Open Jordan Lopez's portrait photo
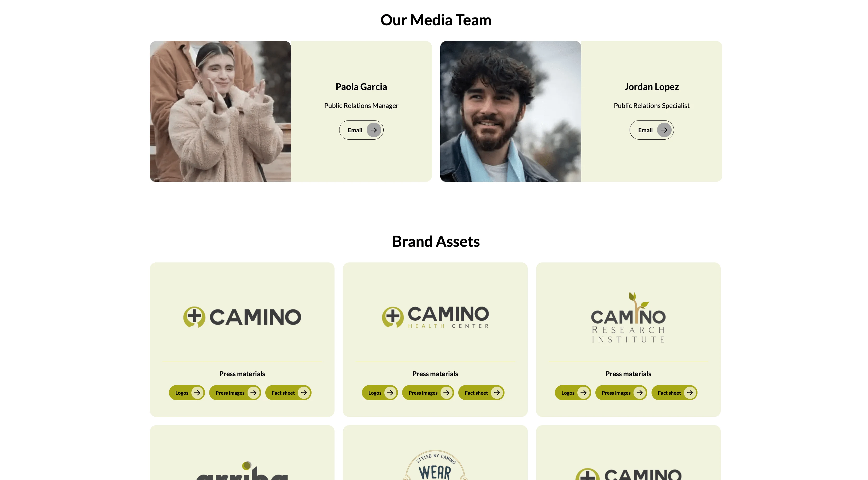This screenshot has height=480, width=868. pos(511,111)
